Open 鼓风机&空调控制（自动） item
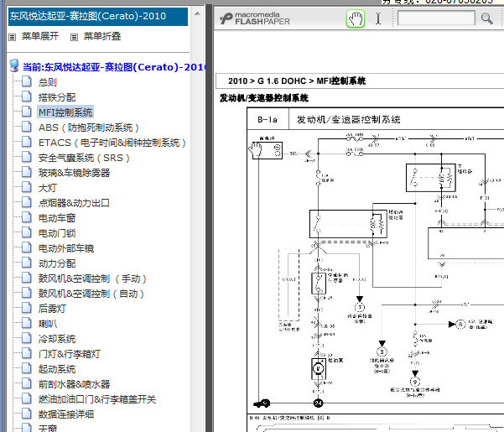 (x=91, y=294)
